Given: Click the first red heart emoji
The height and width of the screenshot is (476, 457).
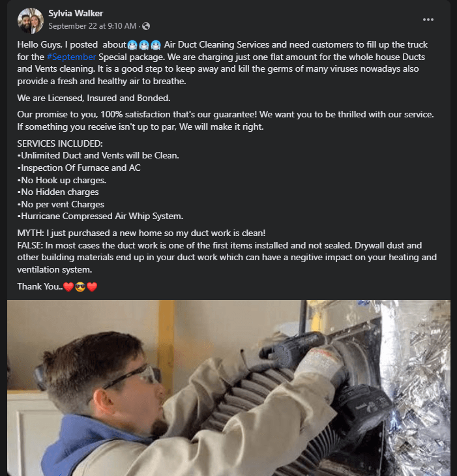Looking at the screenshot, I should [68, 286].
